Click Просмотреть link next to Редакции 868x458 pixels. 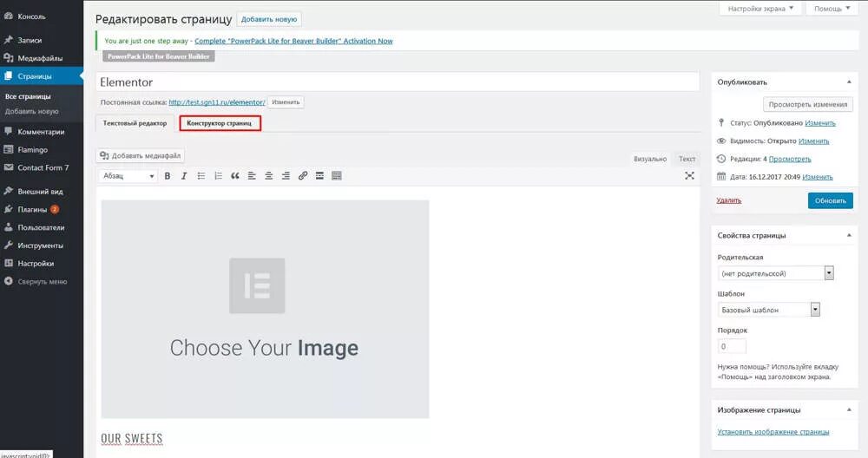tap(790, 160)
